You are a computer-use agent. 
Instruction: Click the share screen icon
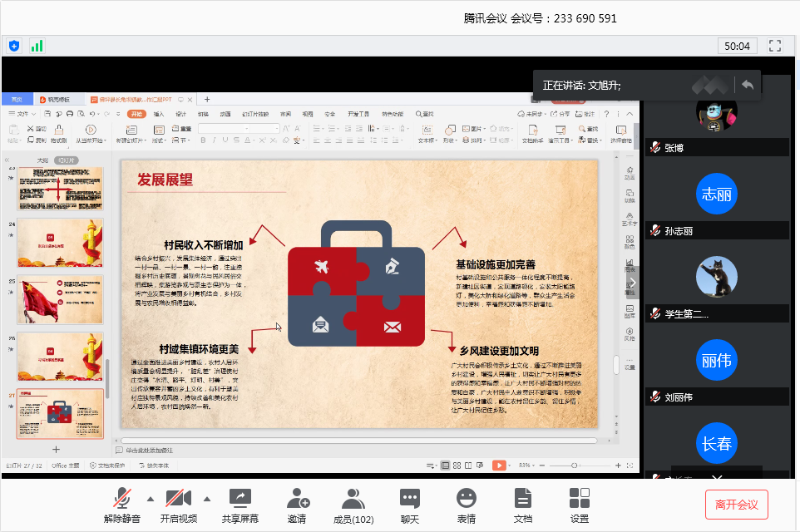(240, 499)
